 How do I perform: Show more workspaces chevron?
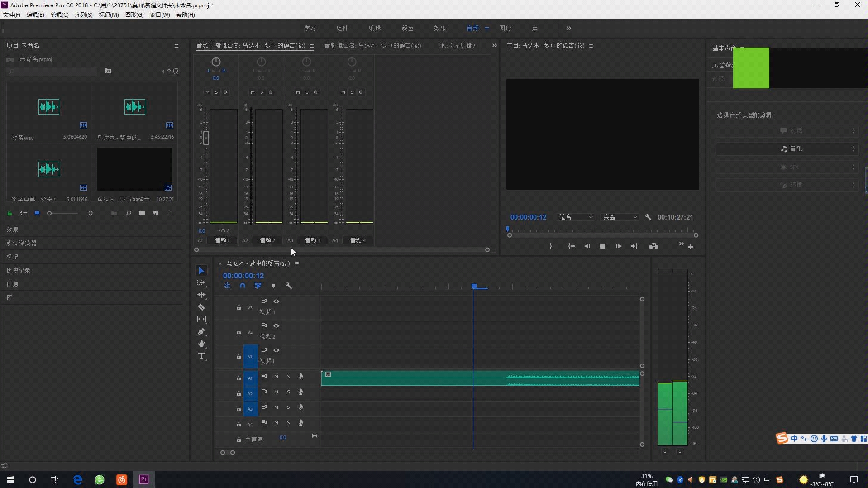pyautogui.click(x=569, y=28)
